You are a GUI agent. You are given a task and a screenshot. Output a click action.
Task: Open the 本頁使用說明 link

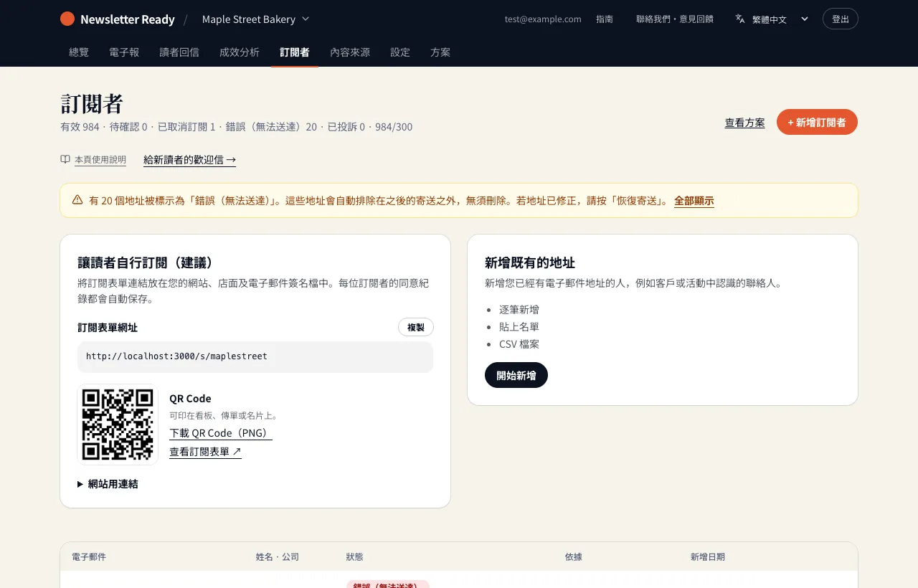(100, 159)
